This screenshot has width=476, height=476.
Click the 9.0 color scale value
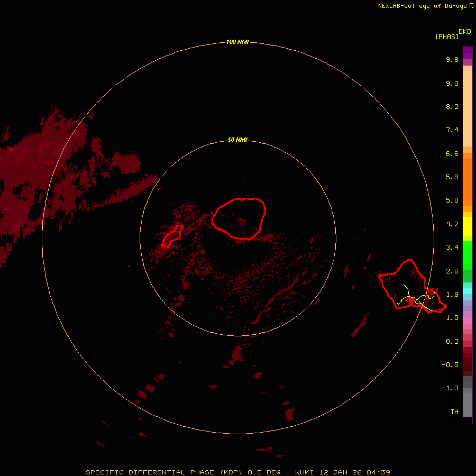[x=452, y=83]
